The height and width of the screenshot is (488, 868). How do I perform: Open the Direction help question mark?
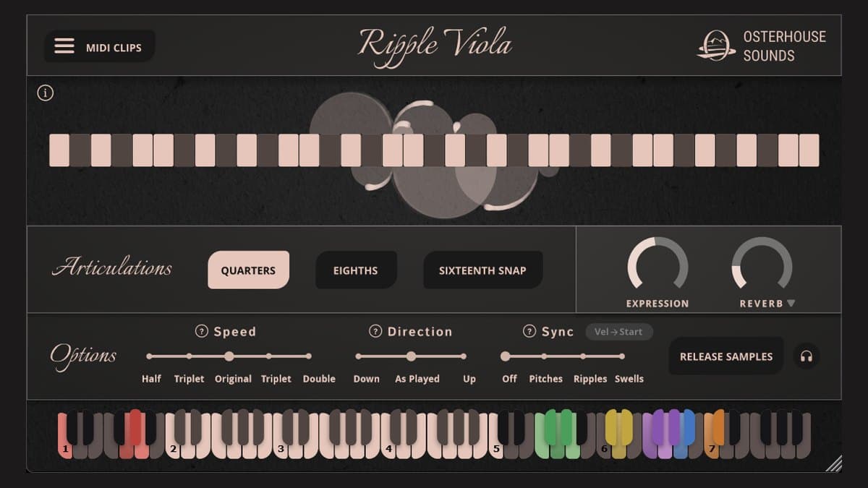point(375,331)
